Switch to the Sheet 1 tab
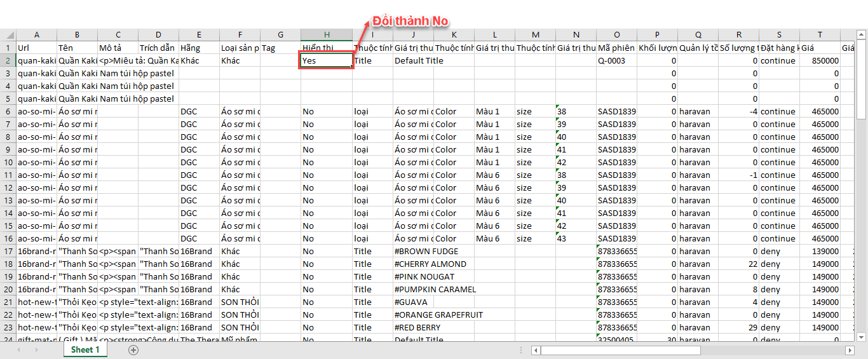The width and height of the screenshot is (868, 359). 85,350
